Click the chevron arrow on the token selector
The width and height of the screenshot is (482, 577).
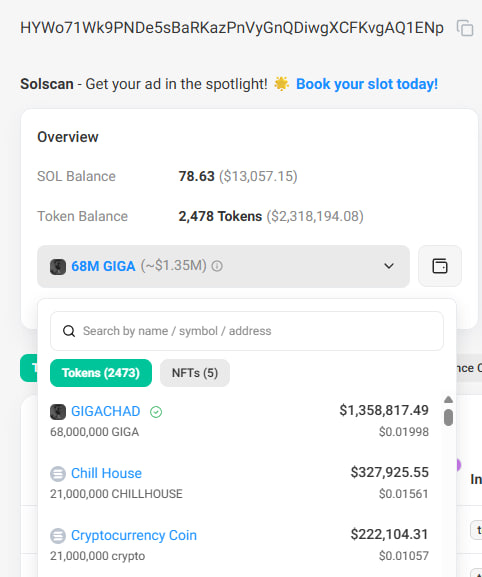(389, 266)
